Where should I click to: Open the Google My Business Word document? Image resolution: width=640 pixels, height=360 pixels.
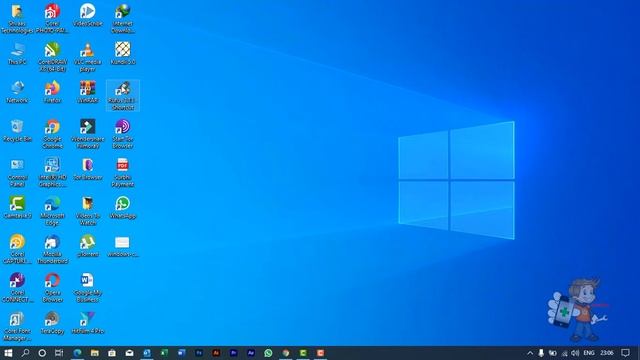pyautogui.click(x=87, y=287)
